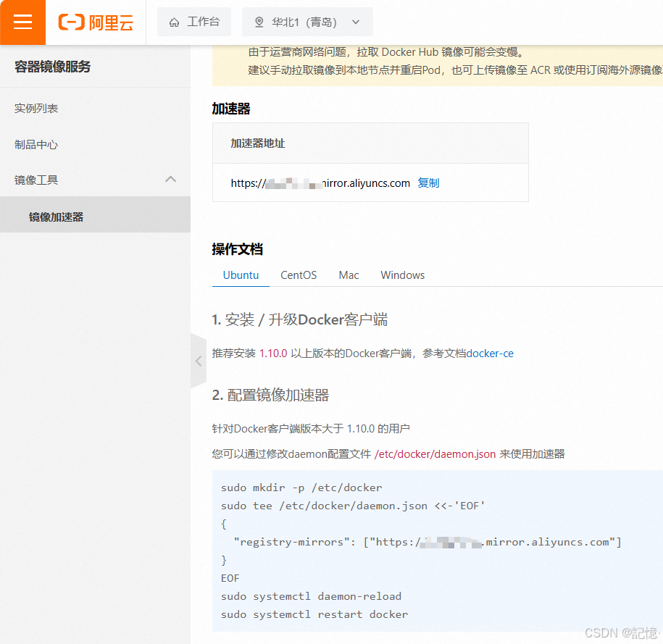This screenshot has width=663, height=644.
Task: Collapse the 镜像工具 sidebar section
Action: pyautogui.click(x=170, y=179)
